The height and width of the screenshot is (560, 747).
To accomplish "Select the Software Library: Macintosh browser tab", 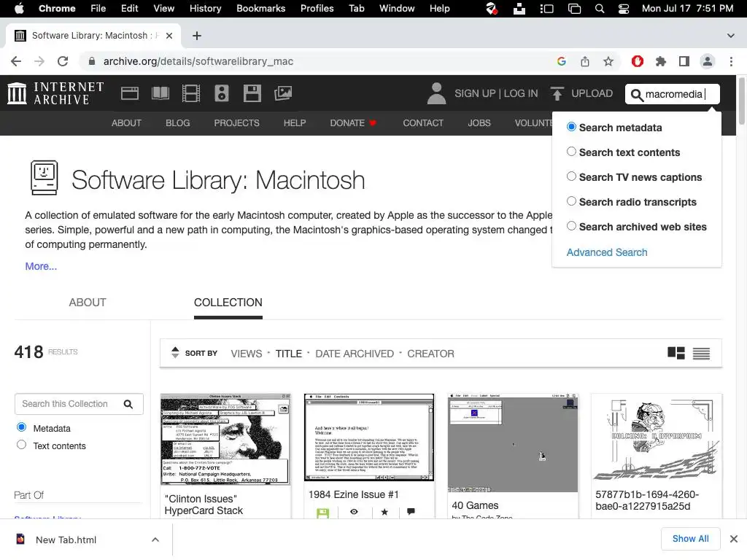I will coord(93,36).
